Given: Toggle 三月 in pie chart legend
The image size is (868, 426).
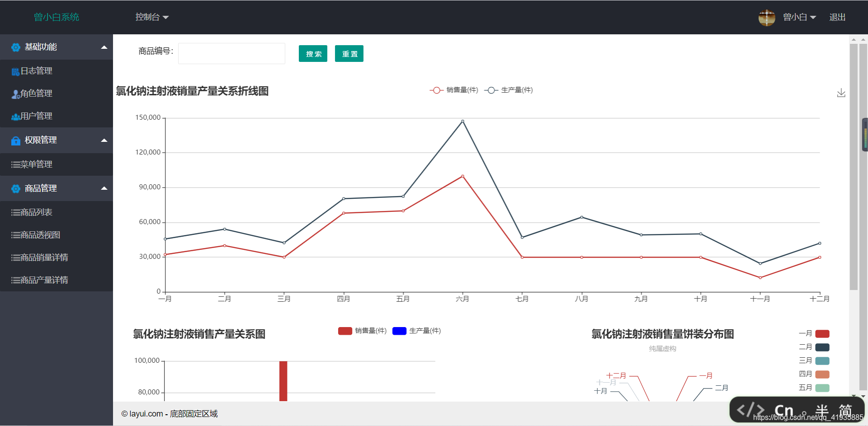Looking at the screenshot, I should pos(814,361).
